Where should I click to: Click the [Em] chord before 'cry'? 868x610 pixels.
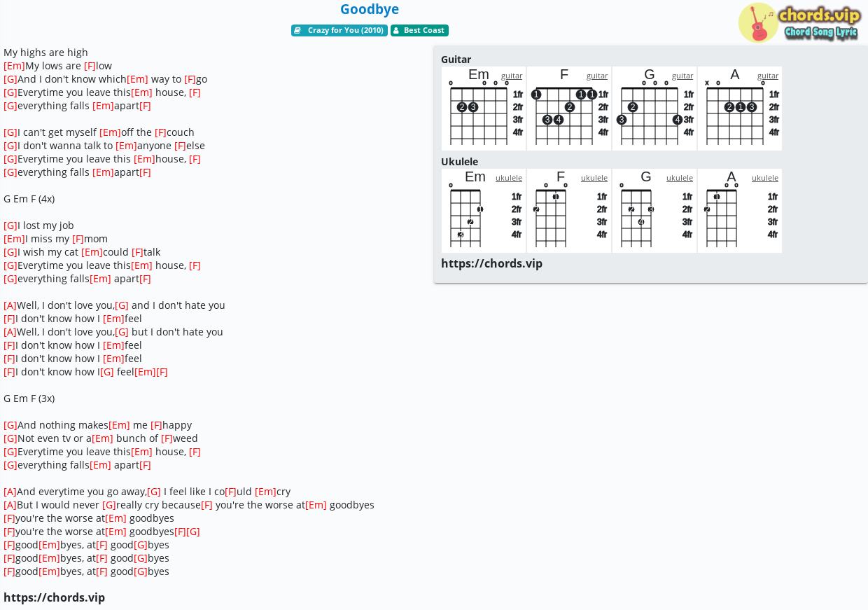(265, 492)
